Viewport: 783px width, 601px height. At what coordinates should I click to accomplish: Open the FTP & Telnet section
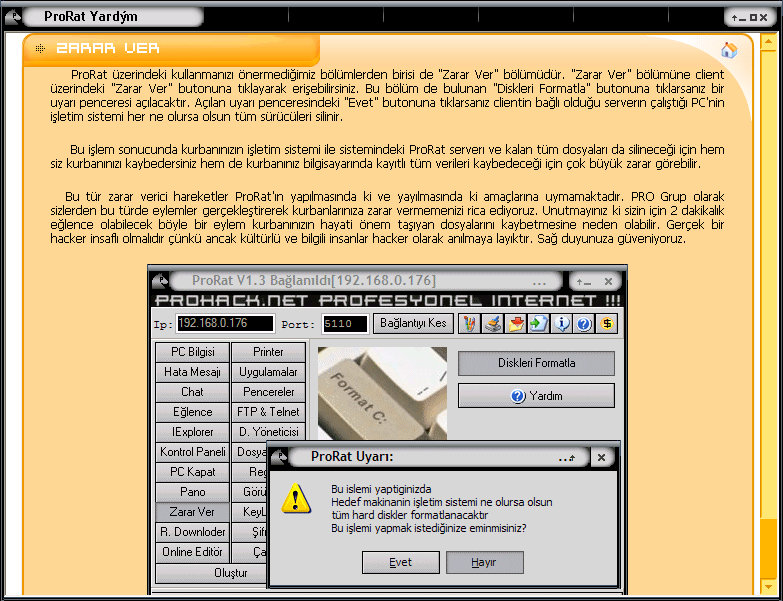(x=268, y=412)
